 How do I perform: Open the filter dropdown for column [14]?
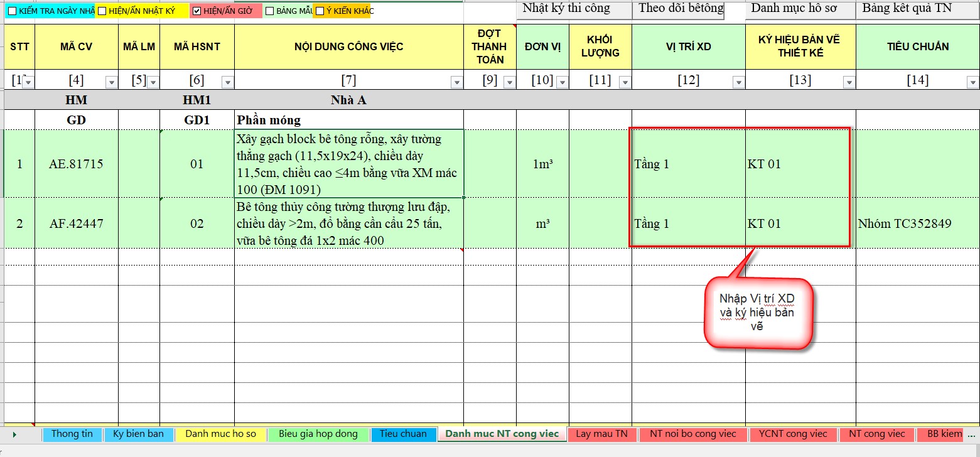[x=972, y=82]
